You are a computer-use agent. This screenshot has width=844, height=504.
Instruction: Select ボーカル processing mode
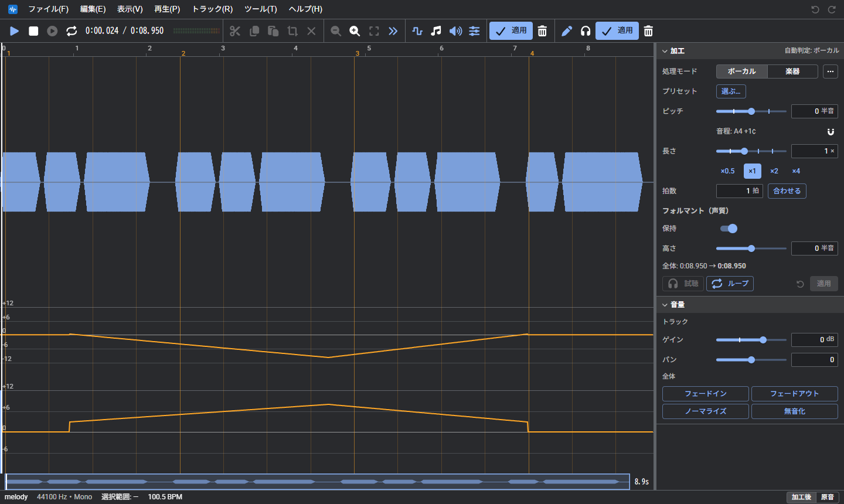tap(742, 71)
